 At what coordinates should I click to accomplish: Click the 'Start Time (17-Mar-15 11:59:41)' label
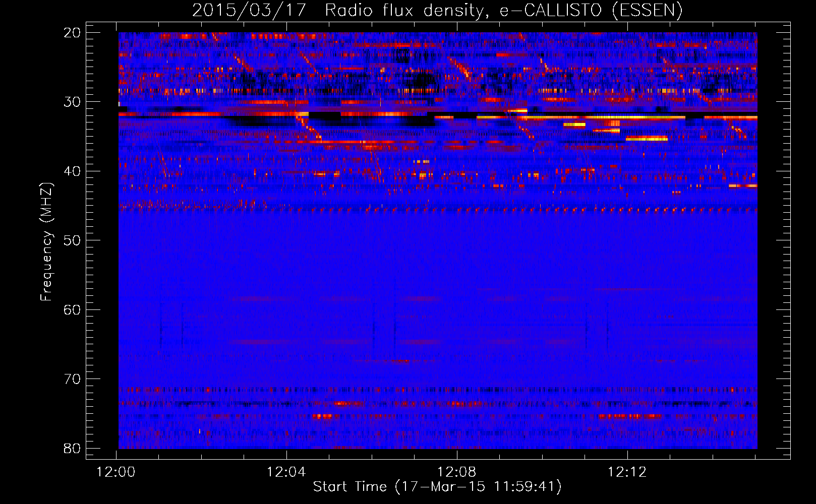[x=437, y=487]
